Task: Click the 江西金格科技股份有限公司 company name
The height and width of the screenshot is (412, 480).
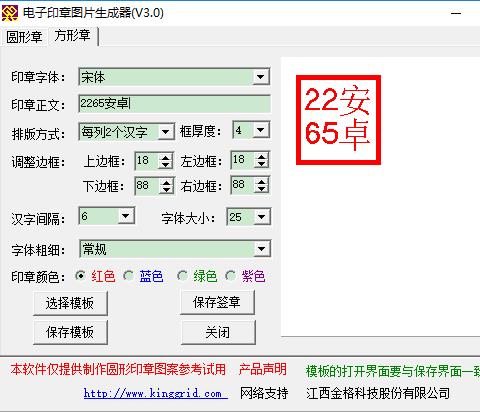Action: 378,393
